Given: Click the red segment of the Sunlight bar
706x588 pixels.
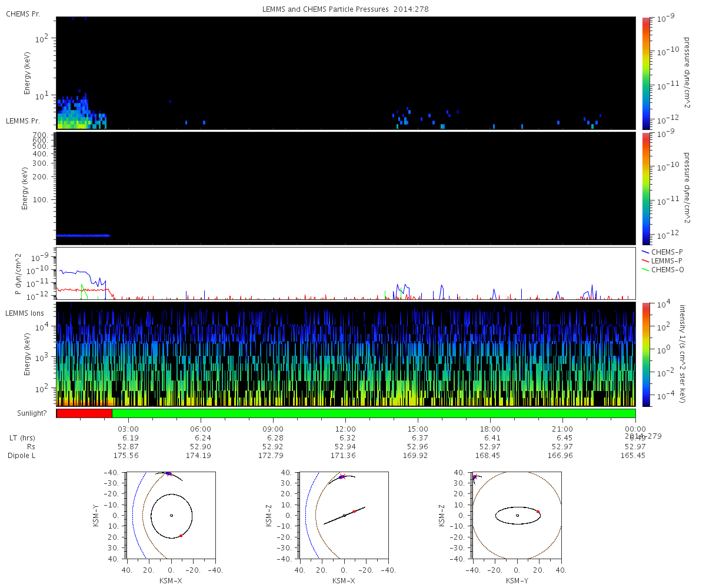Looking at the screenshot, I should (x=84, y=413).
